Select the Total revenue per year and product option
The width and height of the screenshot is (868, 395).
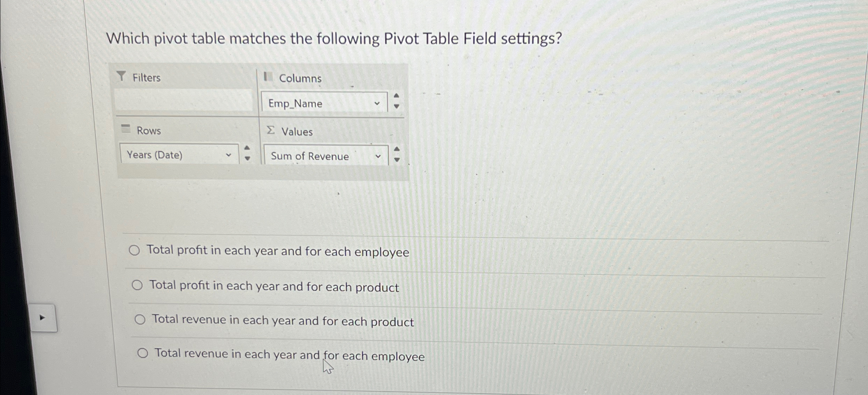141,320
